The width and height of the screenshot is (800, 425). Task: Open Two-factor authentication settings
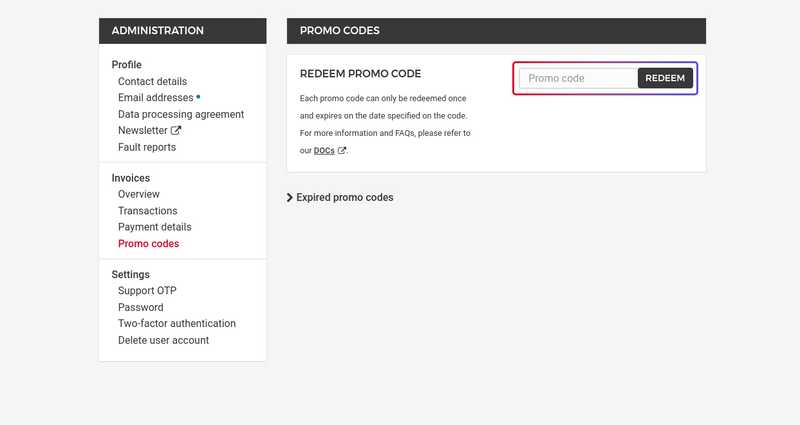tap(176, 324)
